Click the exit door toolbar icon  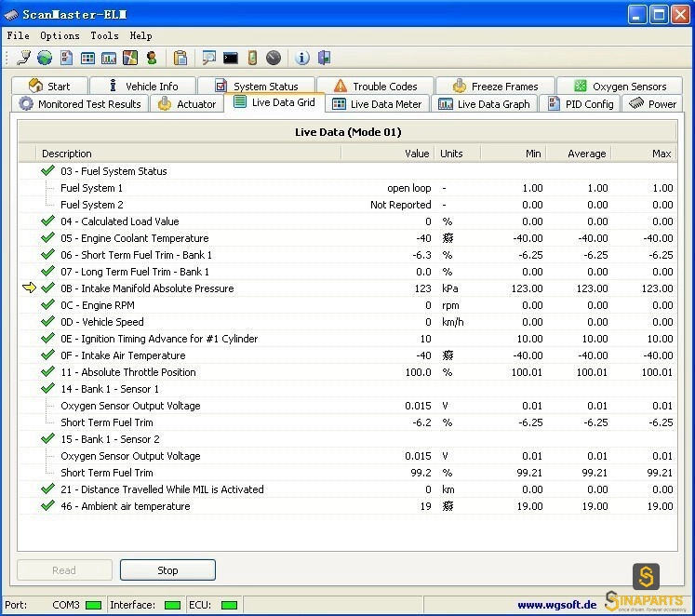(324, 58)
